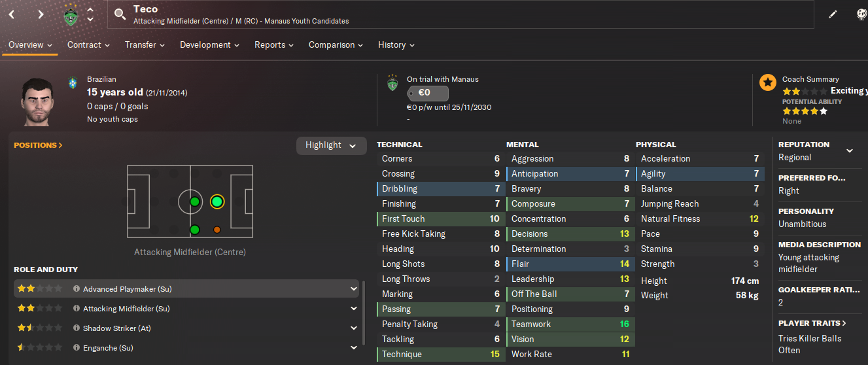The width and height of the screenshot is (868, 365).
Task: Click the search magnifier icon
Action: 120,14
